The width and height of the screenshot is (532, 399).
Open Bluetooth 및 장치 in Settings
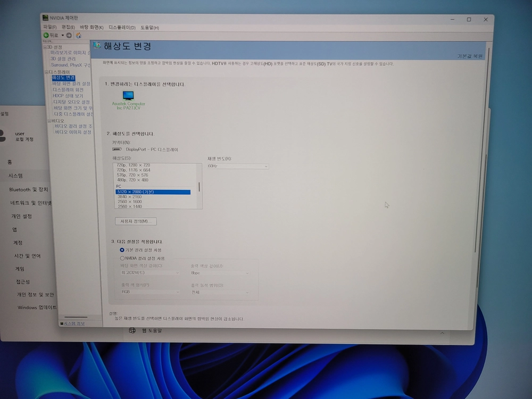click(29, 189)
